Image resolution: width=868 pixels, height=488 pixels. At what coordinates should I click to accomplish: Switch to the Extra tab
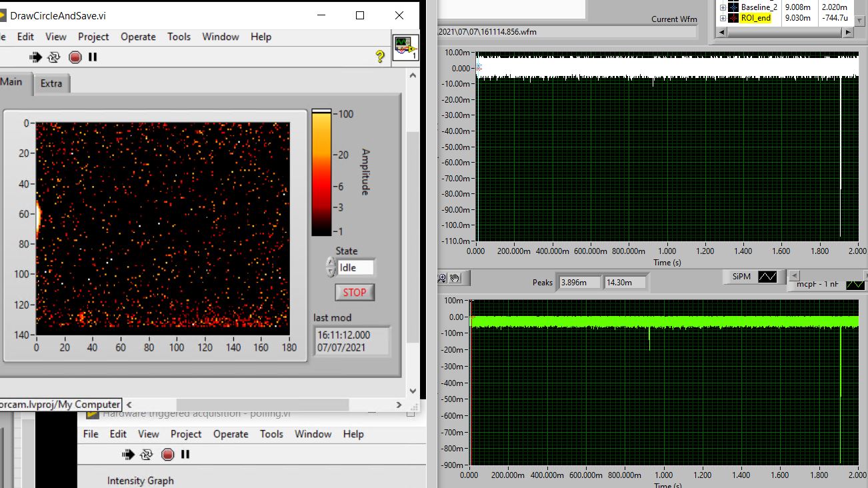click(51, 83)
